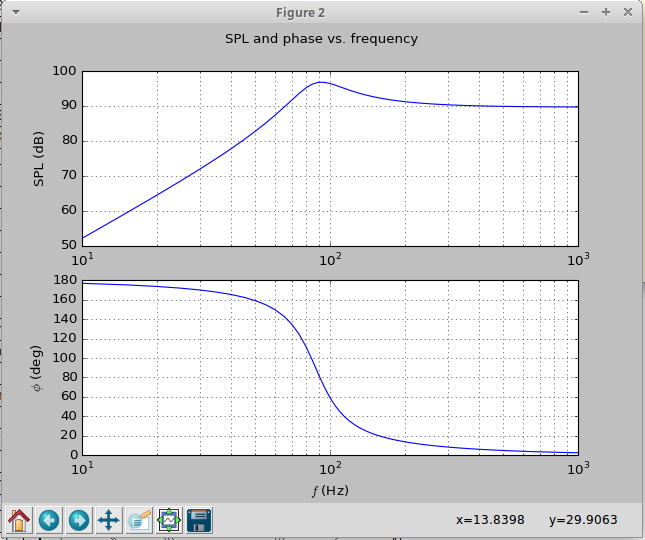Click the 180 tick label on phase axis
This screenshot has height=540, width=645.
pyautogui.click(x=65, y=280)
